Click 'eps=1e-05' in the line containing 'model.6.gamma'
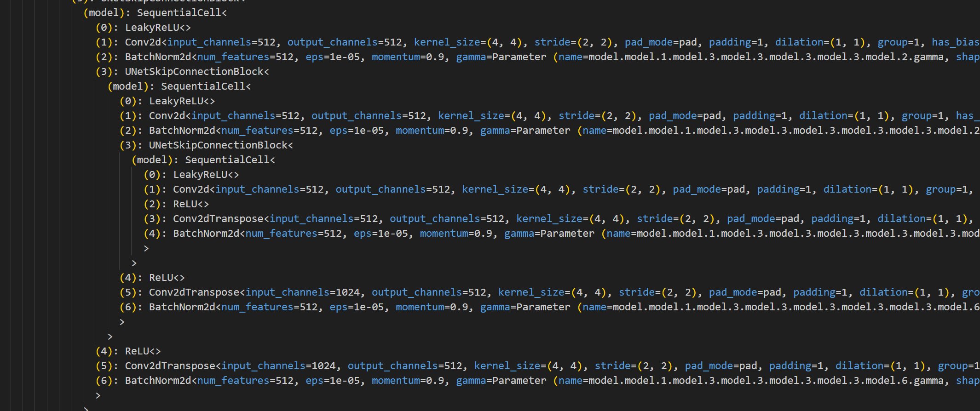 pyautogui.click(x=333, y=380)
